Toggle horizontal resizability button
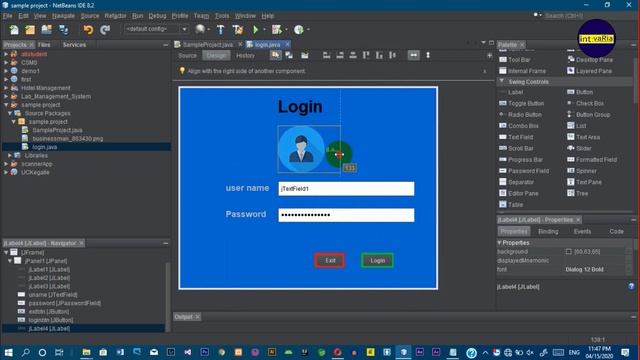This screenshot has width=640, height=360. 413,55
